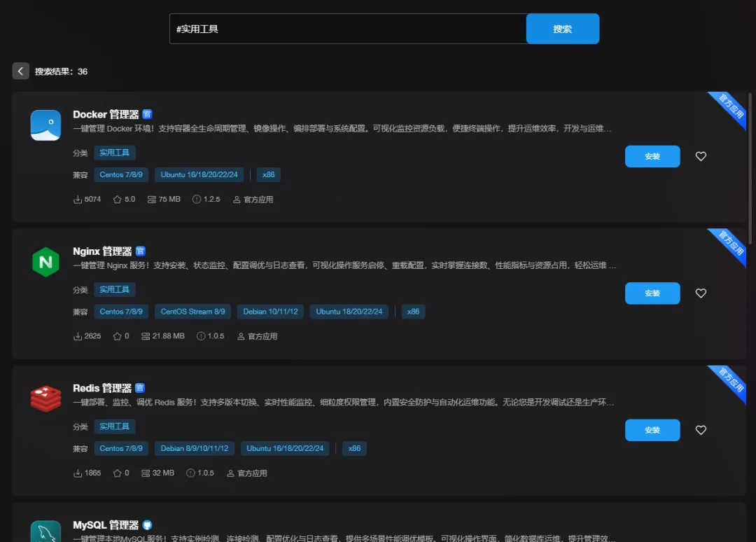
Task: Click the star rating icon on Redis card
Action: [x=117, y=473]
